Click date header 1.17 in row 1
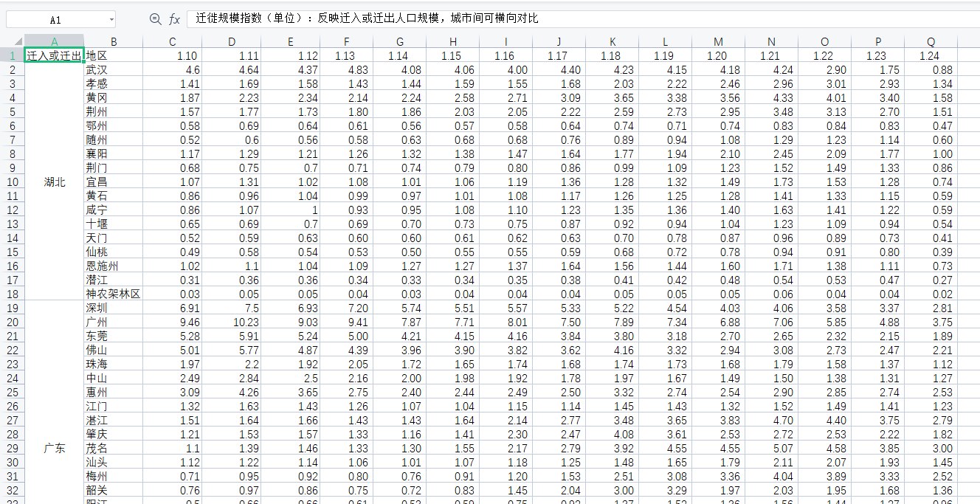This screenshot has width=980, height=504. coord(559,55)
